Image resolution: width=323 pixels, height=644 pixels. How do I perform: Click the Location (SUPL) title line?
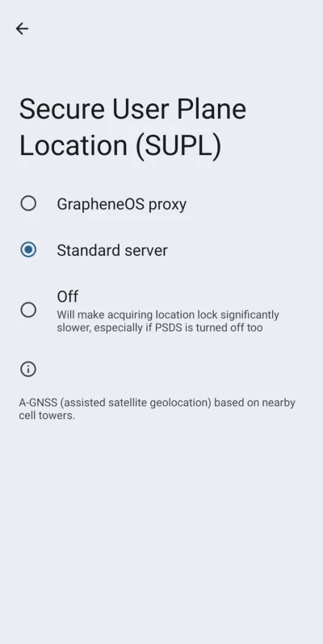tap(120, 146)
